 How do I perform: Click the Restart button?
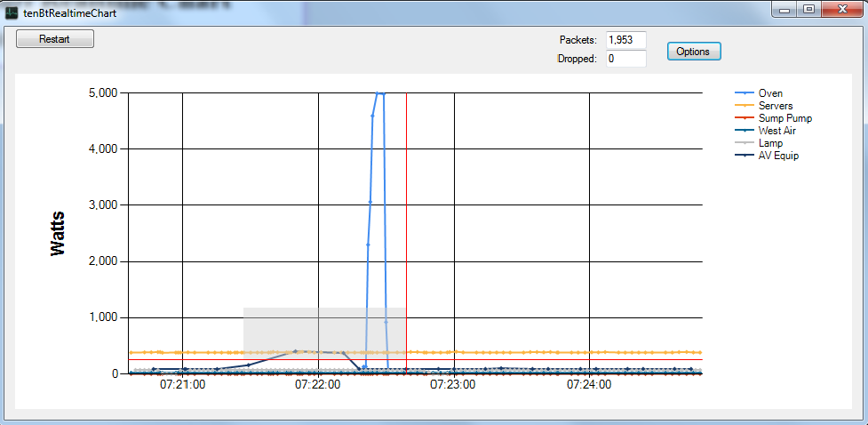click(54, 39)
